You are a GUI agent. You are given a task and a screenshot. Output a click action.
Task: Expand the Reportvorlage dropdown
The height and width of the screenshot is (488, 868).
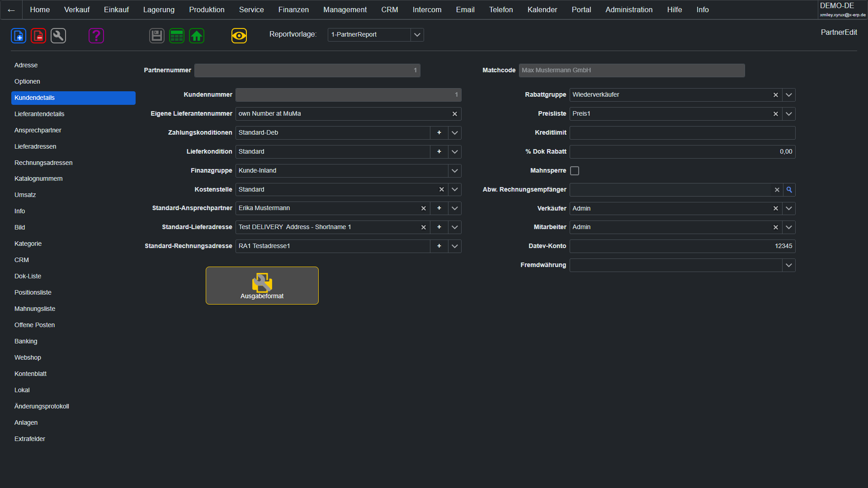[x=417, y=35]
